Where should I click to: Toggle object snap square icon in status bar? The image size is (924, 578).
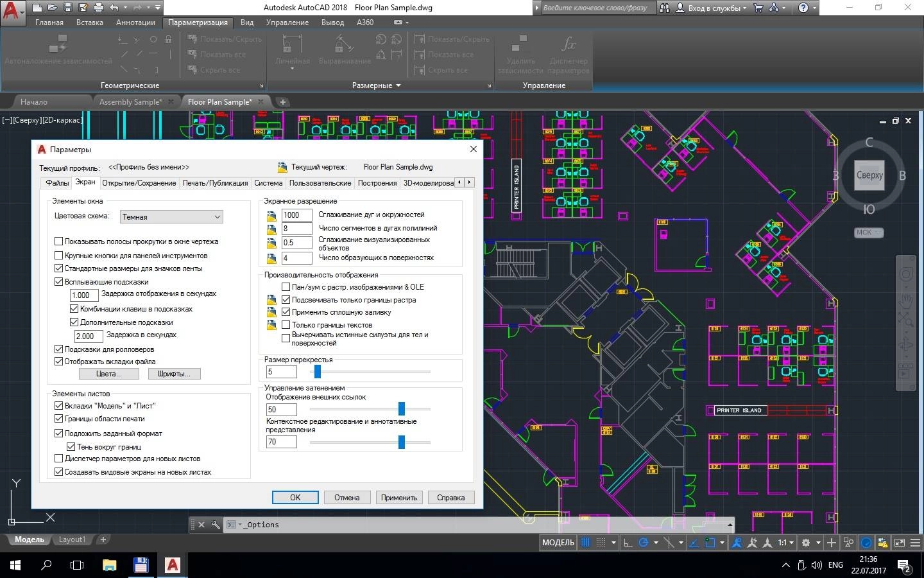(710, 543)
